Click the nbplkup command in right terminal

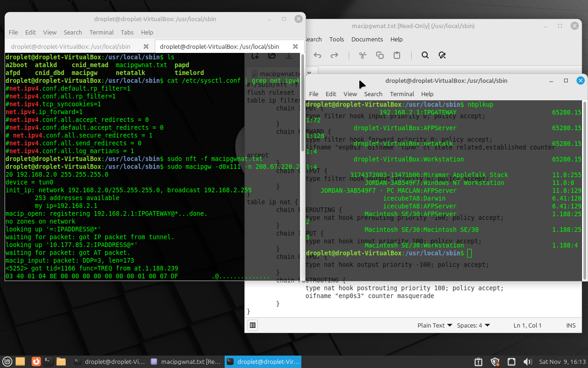click(x=481, y=104)
